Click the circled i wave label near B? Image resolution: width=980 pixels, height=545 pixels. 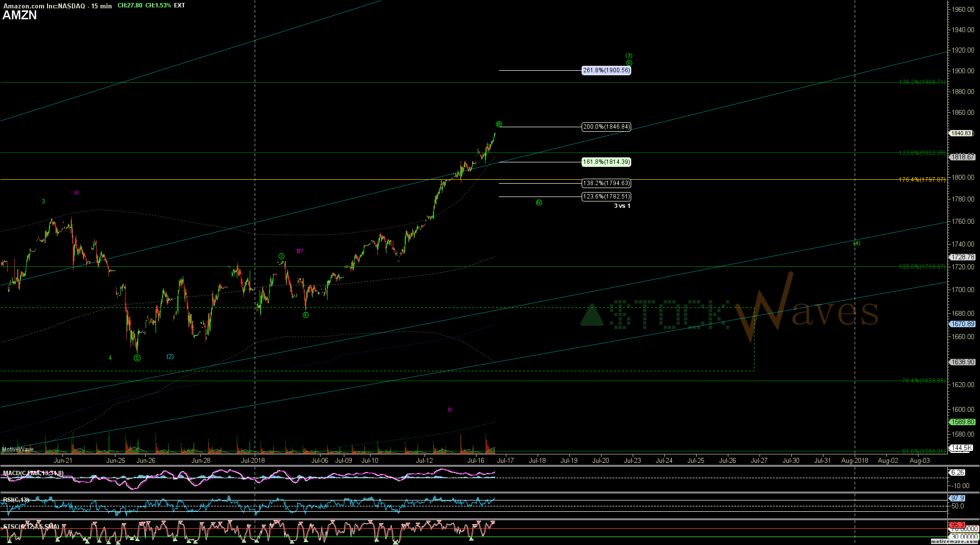pos(281,256)
